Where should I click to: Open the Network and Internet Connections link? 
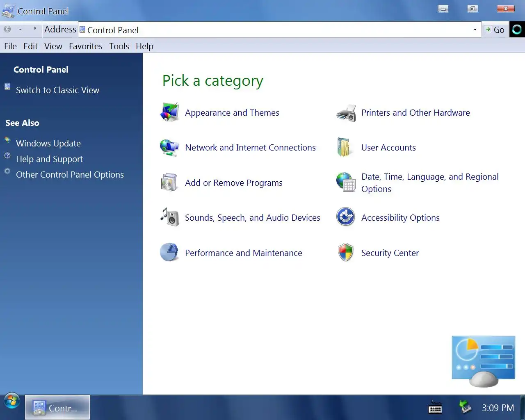click(251, 148)
